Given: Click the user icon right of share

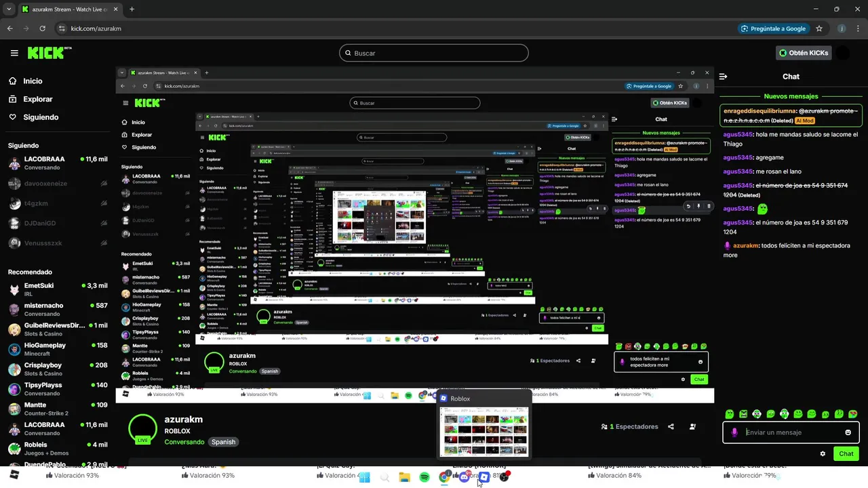Looking at the screenshot, I should point(692,426).
